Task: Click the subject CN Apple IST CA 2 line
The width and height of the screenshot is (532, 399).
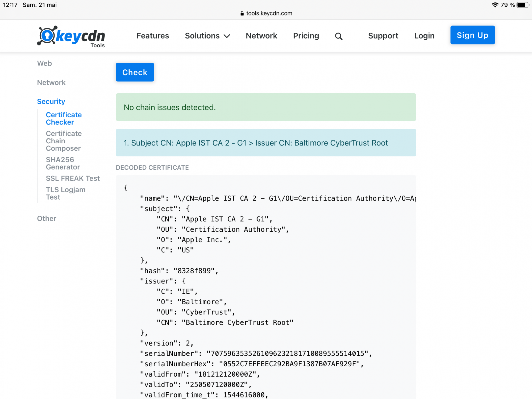Action: (x=215, y=219)
